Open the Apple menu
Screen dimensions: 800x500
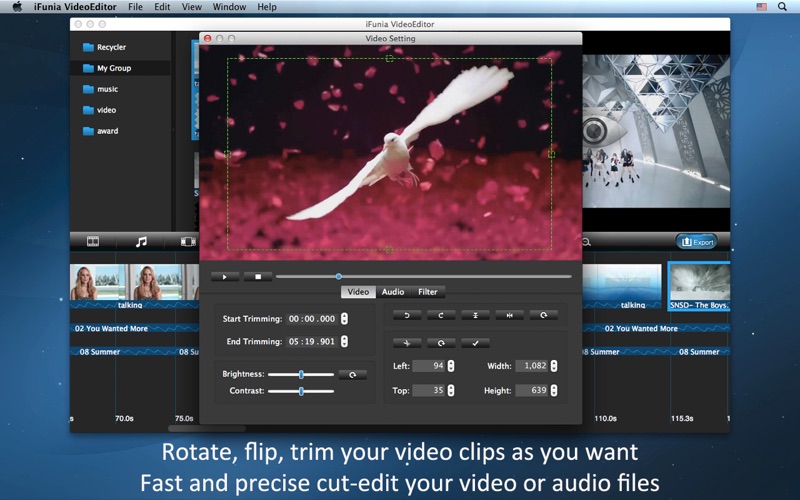coord(17,7)
